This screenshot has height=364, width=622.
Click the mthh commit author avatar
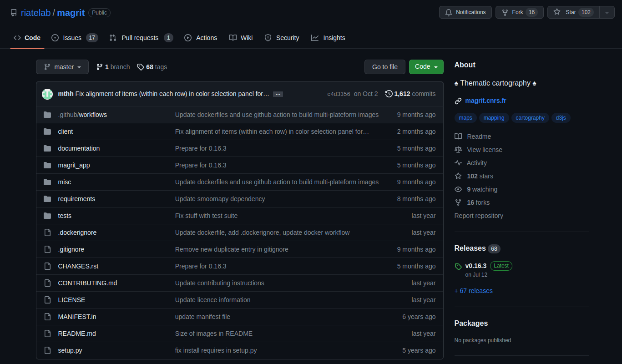pyautogui.click(x=47, y=94)
